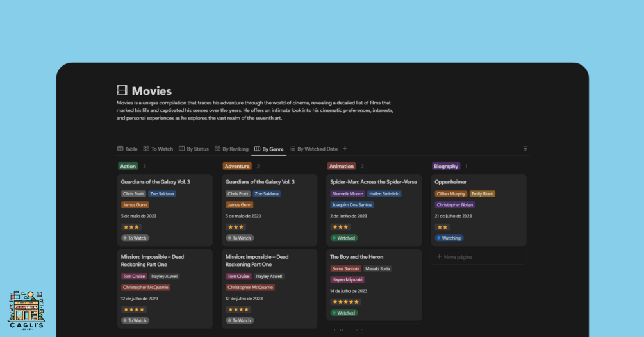Click the film strip icon beside Movies title
The image size is (644, 337).
(x=122, y=90)
